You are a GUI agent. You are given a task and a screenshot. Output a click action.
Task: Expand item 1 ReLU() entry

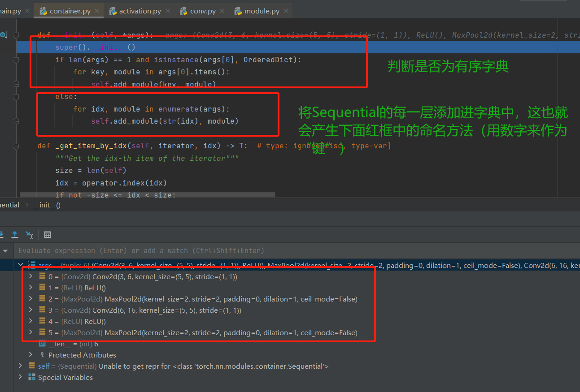31,288
